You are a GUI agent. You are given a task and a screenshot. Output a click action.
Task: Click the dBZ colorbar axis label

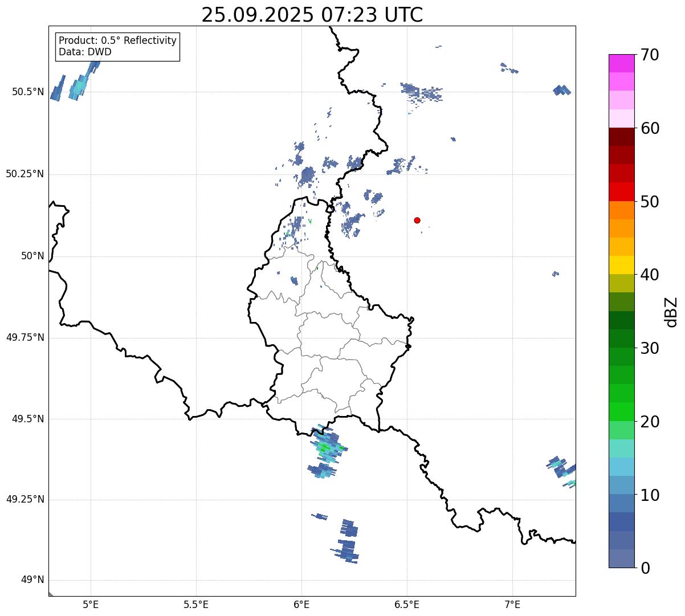point(671,311)
